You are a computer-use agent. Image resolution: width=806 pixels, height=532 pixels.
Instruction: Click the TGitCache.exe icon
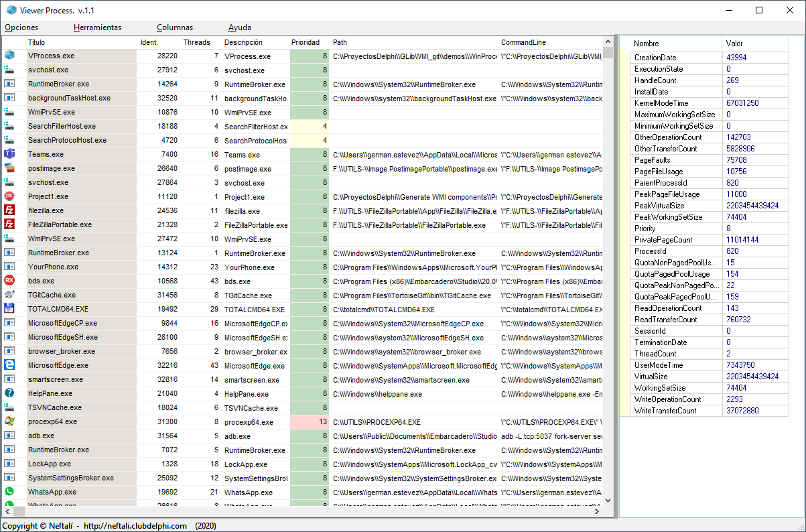(9, 295)
